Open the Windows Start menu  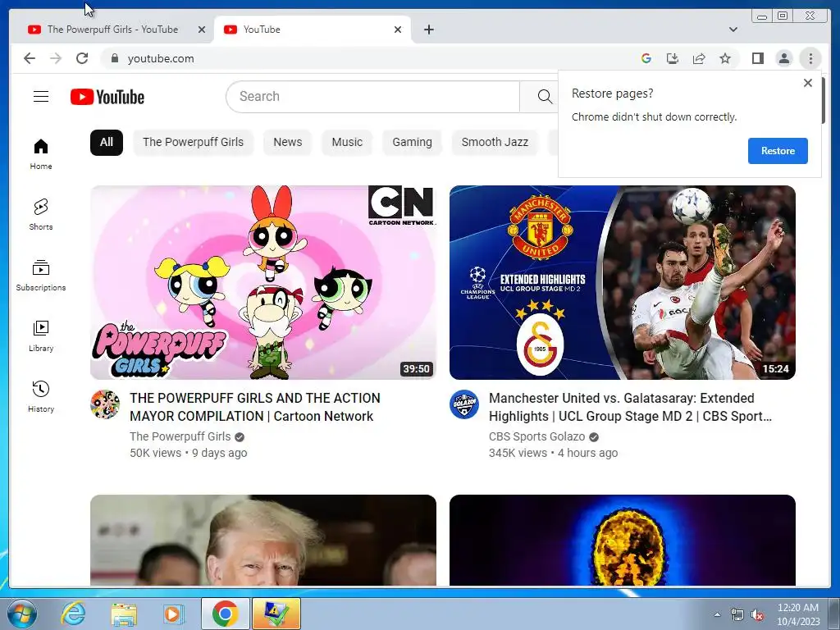pos(22,614)
